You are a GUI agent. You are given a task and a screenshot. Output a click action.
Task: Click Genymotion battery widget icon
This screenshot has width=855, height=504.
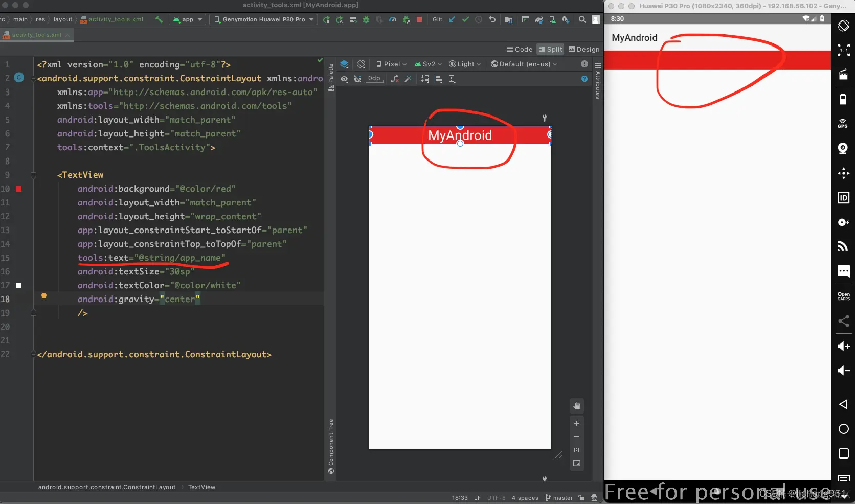click(843, 99)
